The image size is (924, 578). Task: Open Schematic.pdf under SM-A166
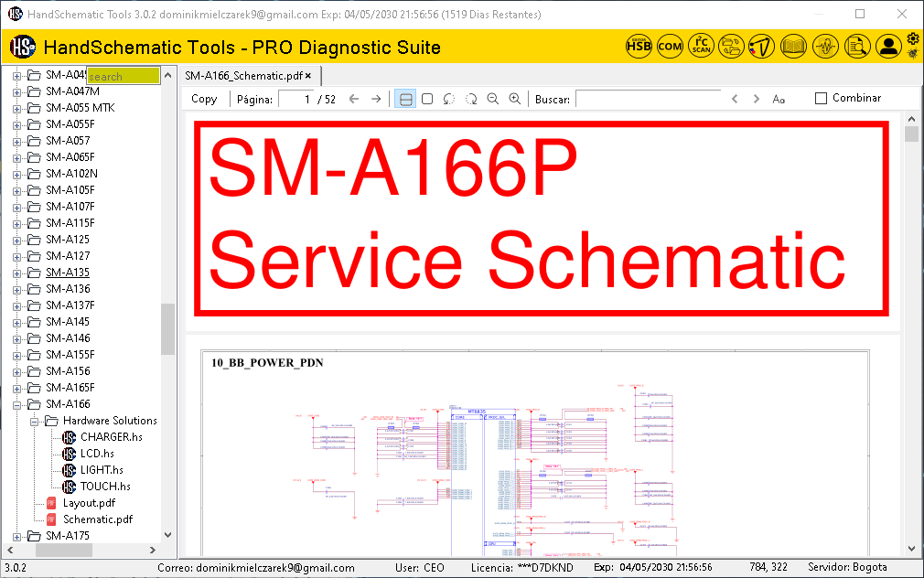98,519
